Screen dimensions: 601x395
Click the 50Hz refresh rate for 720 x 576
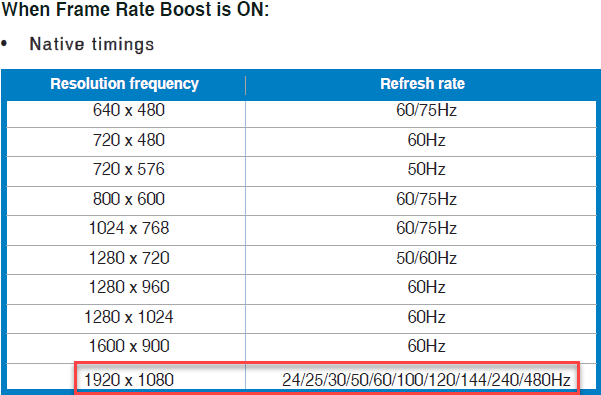[x=426, y=169]
